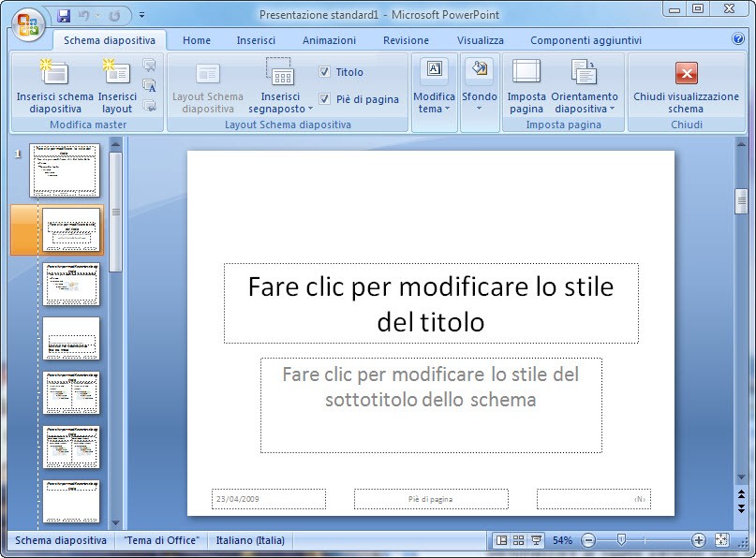Open the Sfondo dropdown
756x558 pixels.
(x=479, y=86)
